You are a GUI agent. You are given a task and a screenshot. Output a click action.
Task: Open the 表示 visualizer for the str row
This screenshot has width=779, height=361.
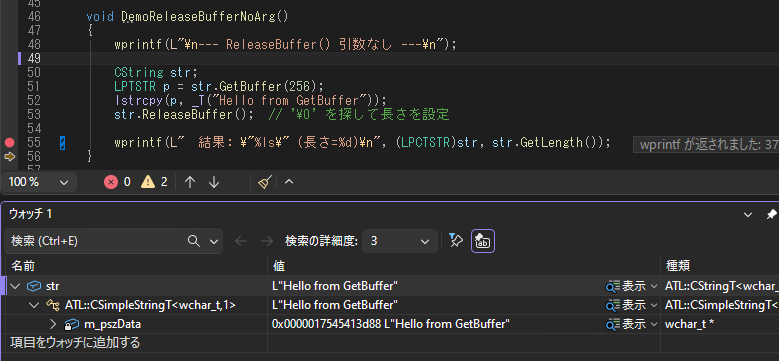pyautogui.click(x=626, y=286)
